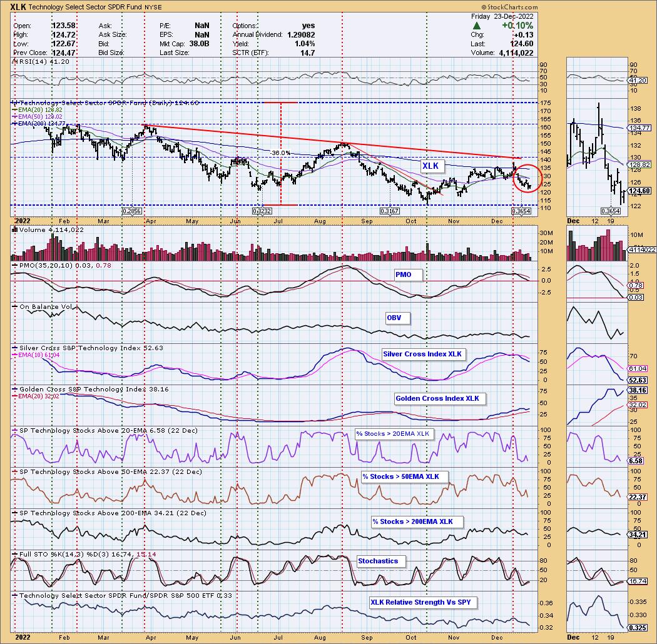Click the 0.3167 cycle label near October
Viewport: 657px width, 644px height.
point(389,211)
